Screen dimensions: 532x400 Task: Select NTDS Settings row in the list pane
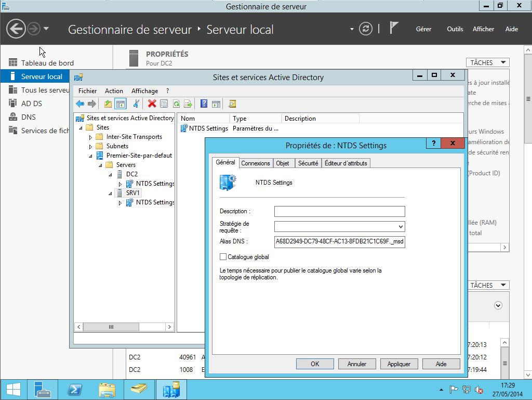(x=229, y=128)
